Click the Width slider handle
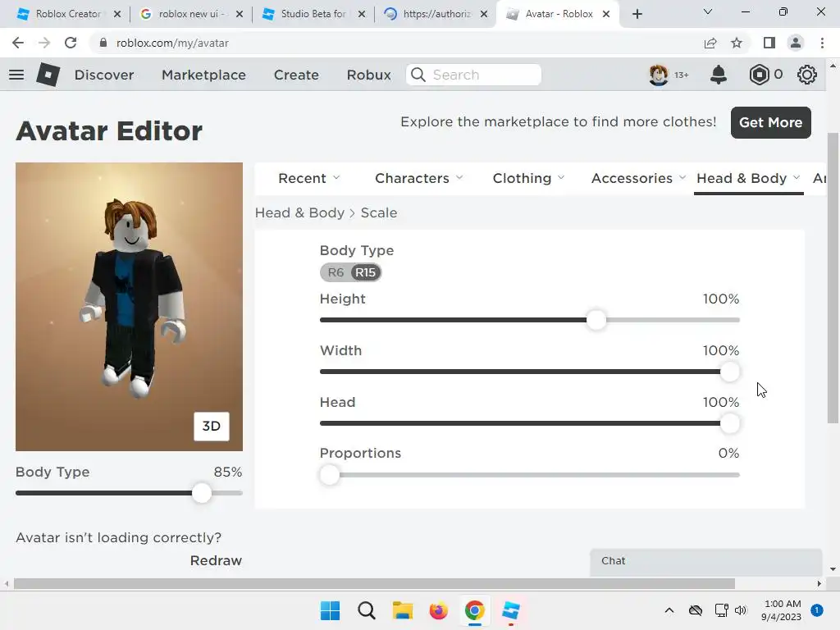Screen dimensions: 840x630 pos(729,372)
